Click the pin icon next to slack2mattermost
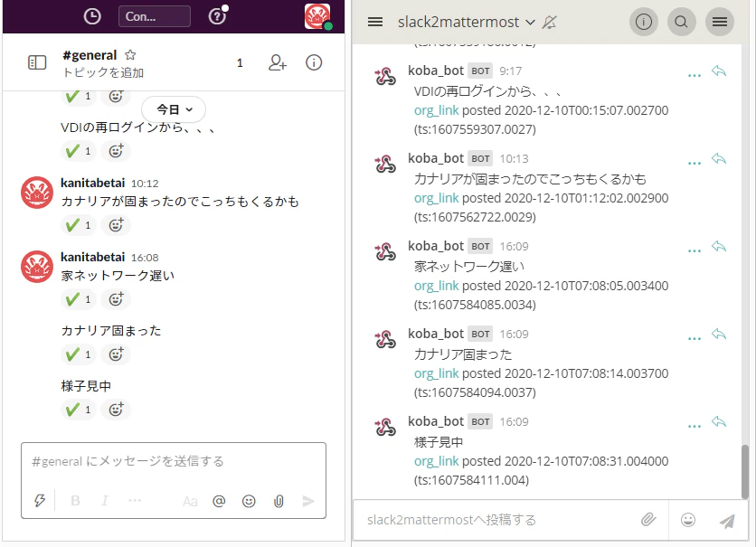The image size is (756, 547). (549, 22)
